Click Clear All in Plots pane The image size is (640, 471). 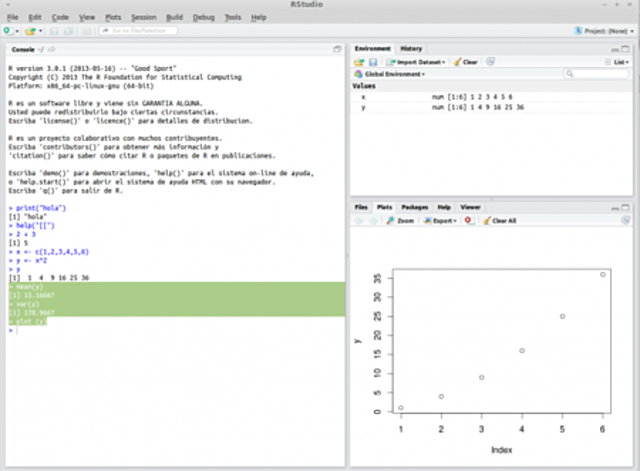click(500, 221)
